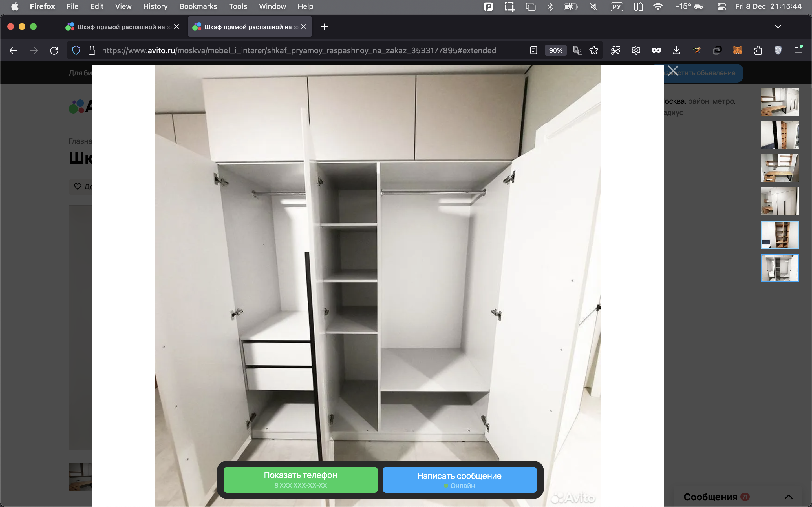Open Firefox application hamburger menu

798,51
